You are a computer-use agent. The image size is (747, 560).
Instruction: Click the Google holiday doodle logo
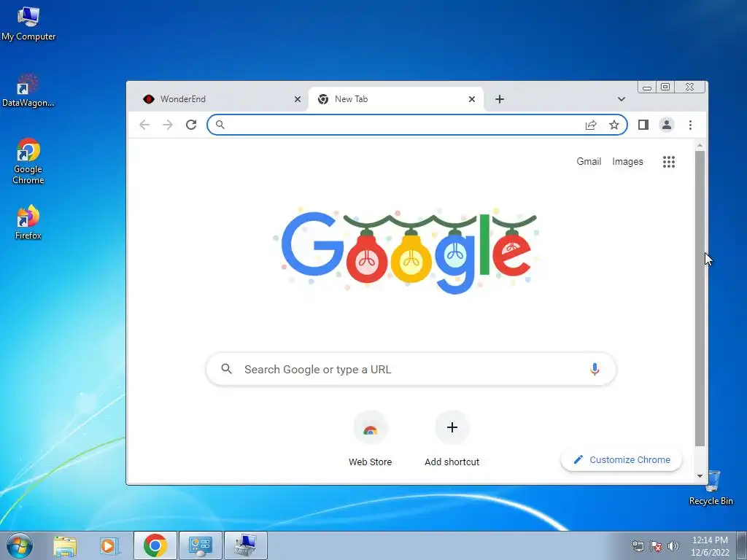pos(406,251)
